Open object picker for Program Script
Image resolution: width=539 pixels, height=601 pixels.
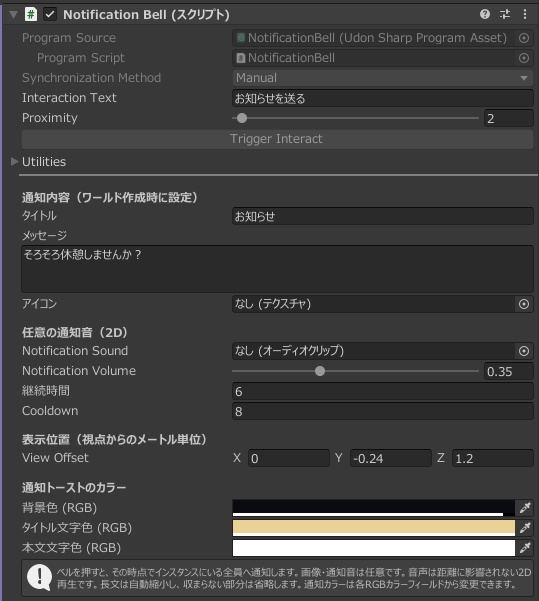[524, 58]
